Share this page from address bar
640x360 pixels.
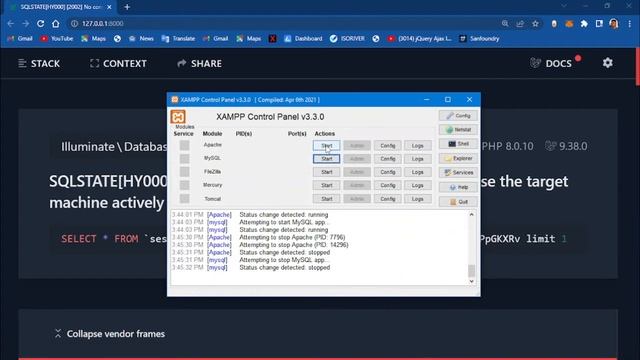coord(520,24)
